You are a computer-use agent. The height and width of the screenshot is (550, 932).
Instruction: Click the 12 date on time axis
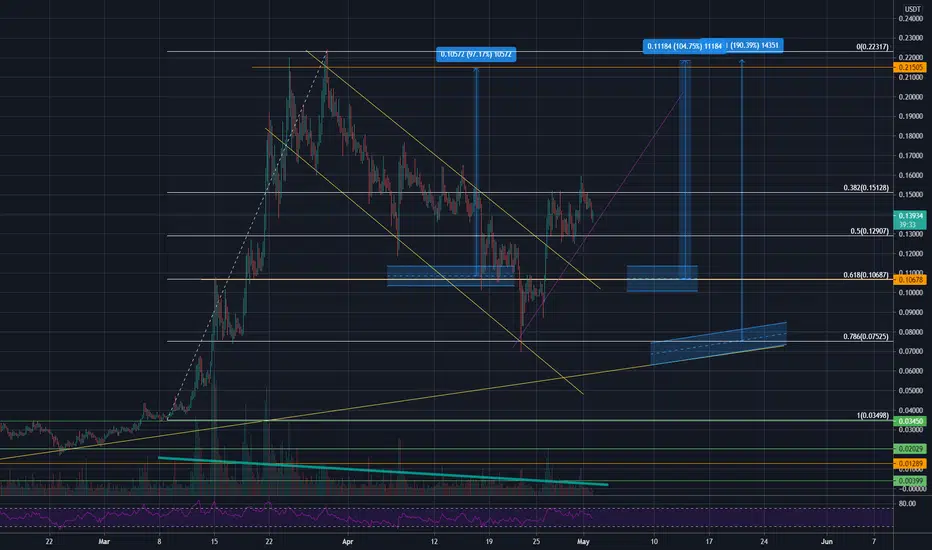[434, 542]
